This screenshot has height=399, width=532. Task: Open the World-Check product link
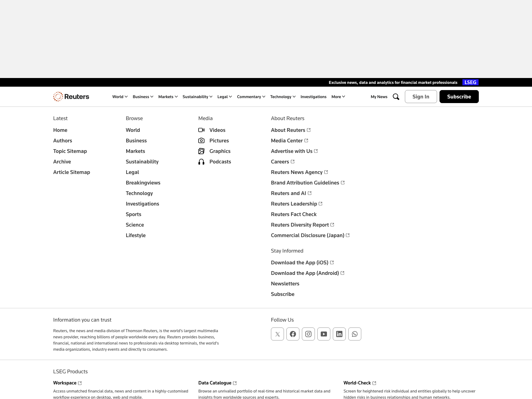[357, 383]
